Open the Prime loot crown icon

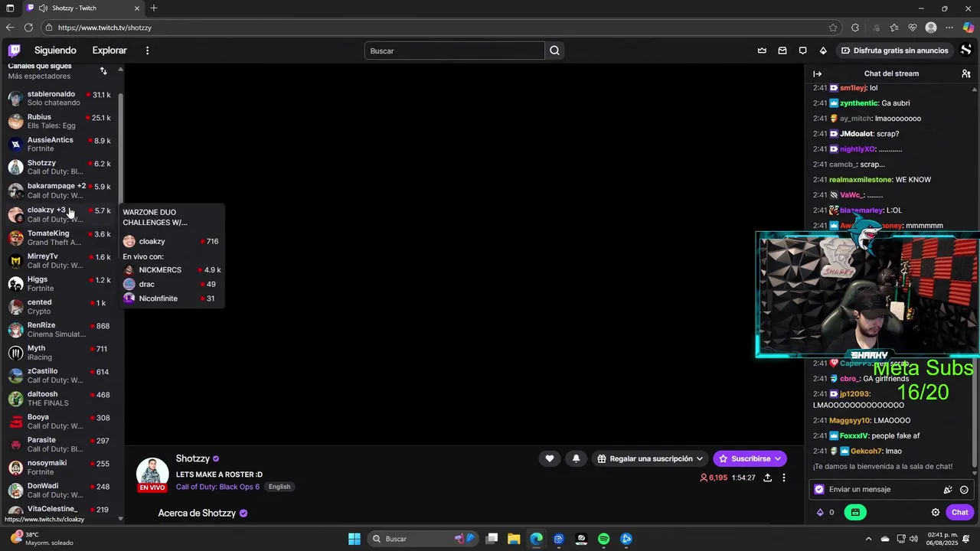762,51
